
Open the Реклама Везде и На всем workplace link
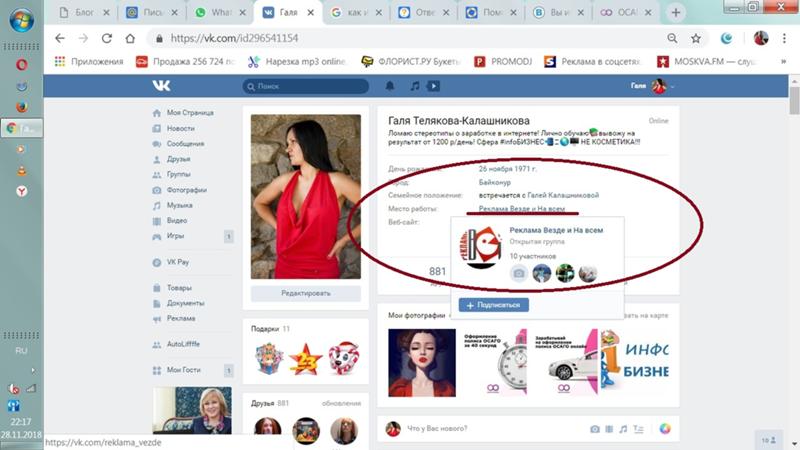[x=521, y=209]
